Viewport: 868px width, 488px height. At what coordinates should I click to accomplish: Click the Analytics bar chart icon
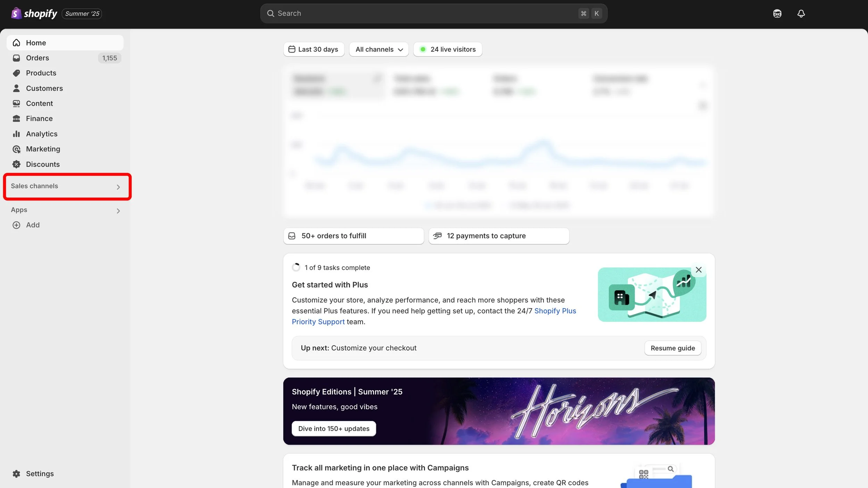(x=16, y=134)
